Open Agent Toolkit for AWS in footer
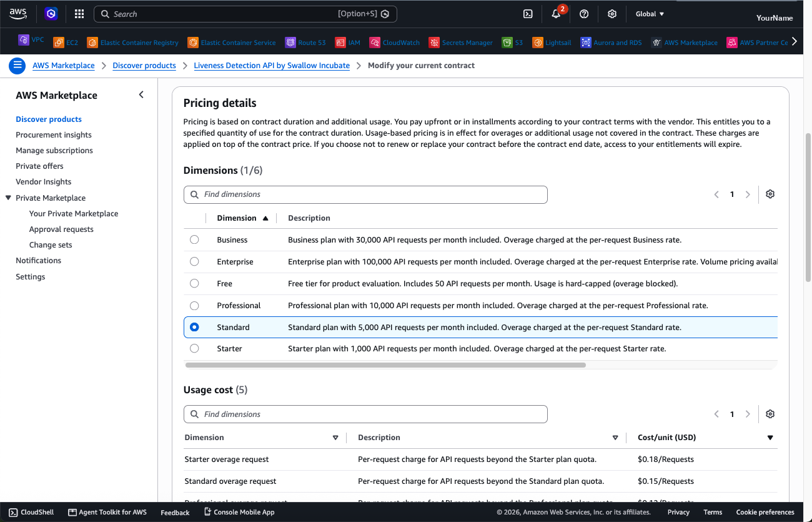 107,512
